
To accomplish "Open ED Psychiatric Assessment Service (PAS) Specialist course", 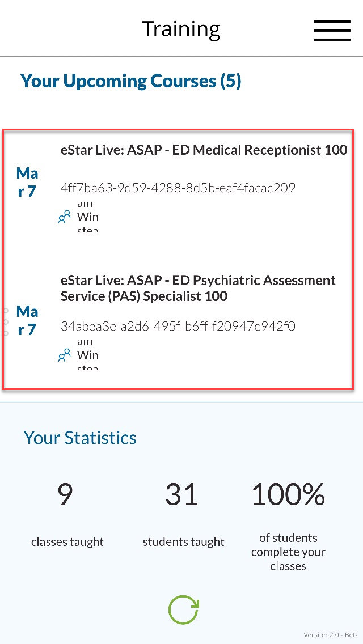I will (x=198, y=289).
